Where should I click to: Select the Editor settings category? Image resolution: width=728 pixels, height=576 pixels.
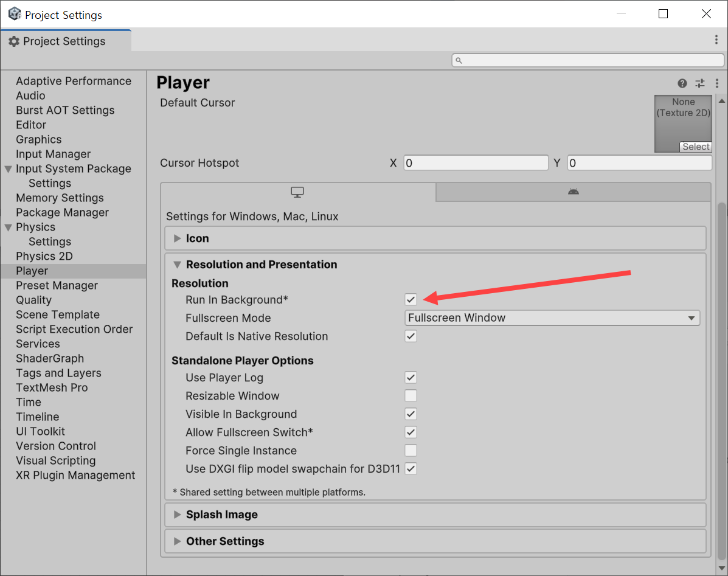(31, 125)
